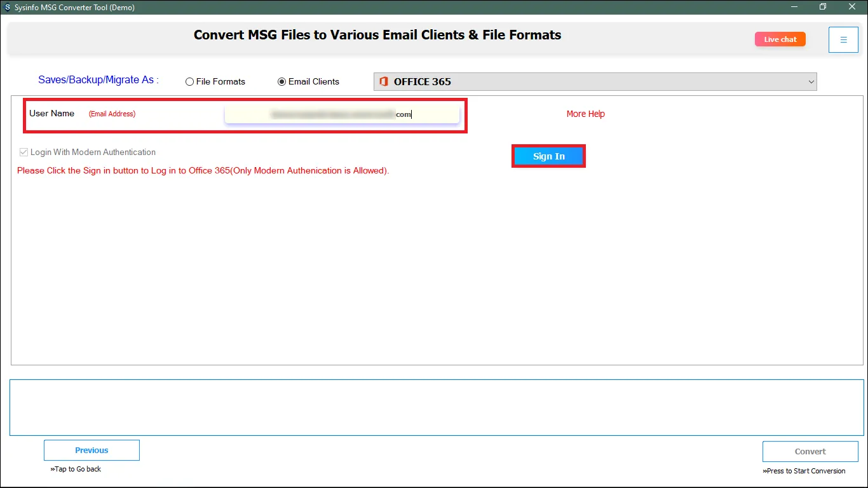This screenshot has height=488, width=868.
Task: Click the Office 365 logo icon
Action: [383, 81]
